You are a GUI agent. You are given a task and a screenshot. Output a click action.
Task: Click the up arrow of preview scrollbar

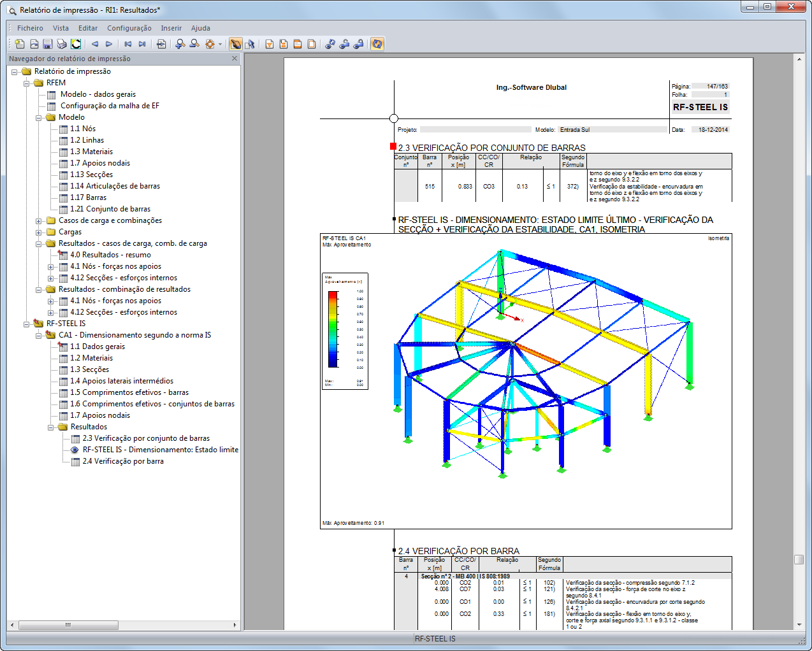click(x=799, y=59)
